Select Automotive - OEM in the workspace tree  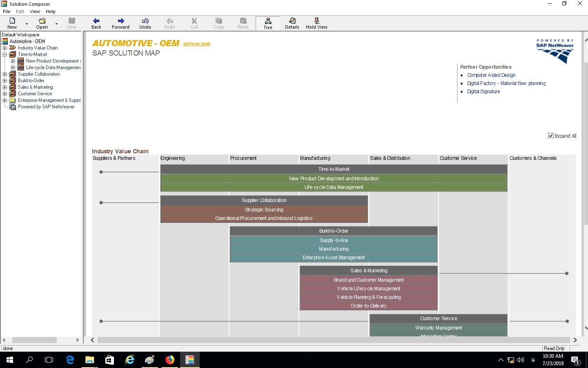coord(27,41)
